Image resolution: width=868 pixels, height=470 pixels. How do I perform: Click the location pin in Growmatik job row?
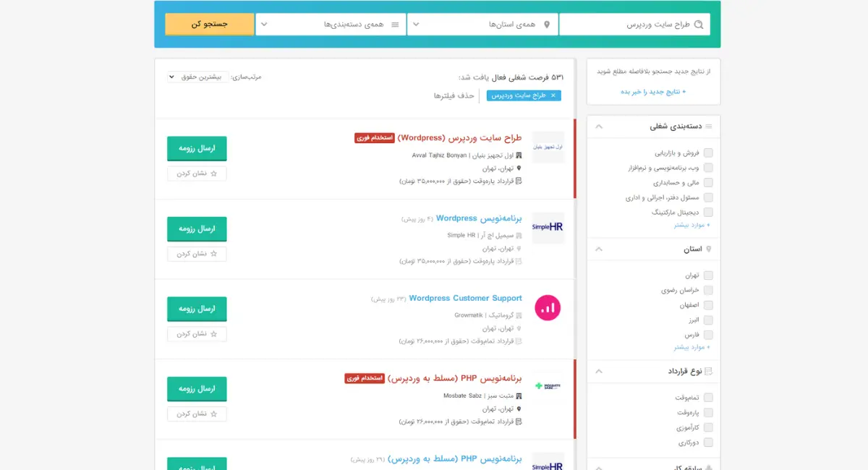pyautogui.click(x=519, y=328)
